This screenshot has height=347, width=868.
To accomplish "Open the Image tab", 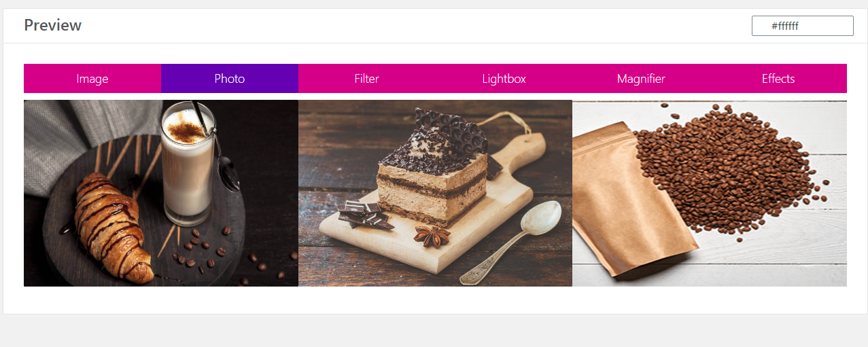I will [x=92, y=79].
